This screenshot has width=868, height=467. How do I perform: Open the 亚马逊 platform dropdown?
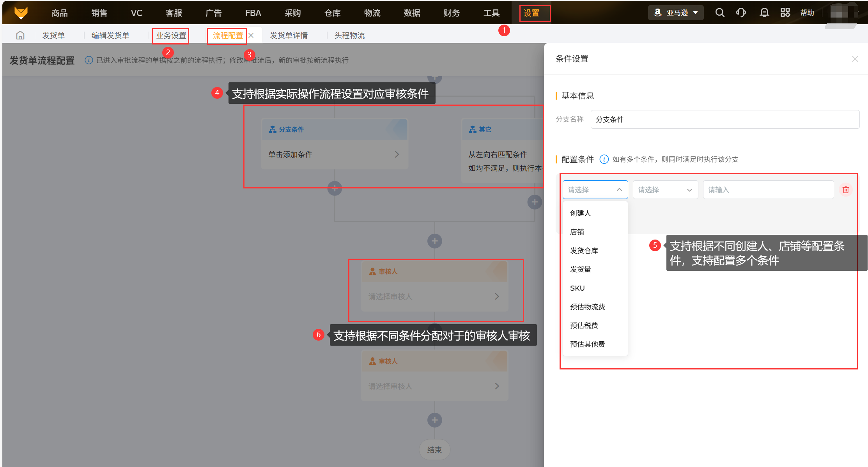[x=676, y=13]
